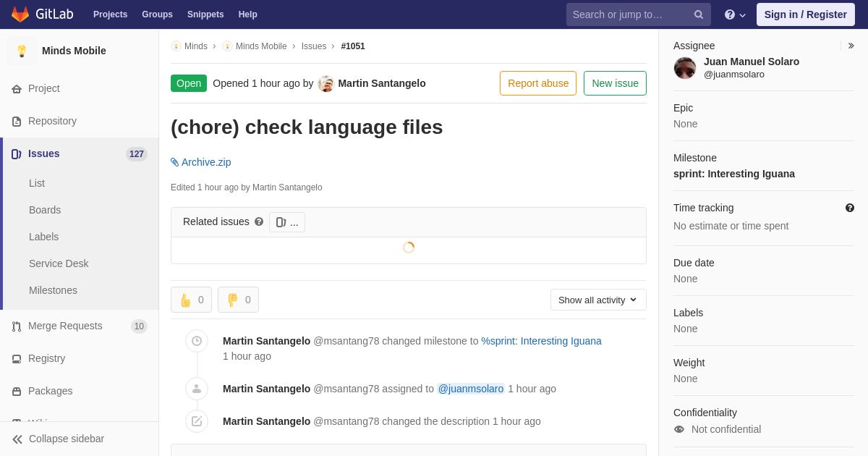
Task: Open the Boards page
Action: click(45, 210)
